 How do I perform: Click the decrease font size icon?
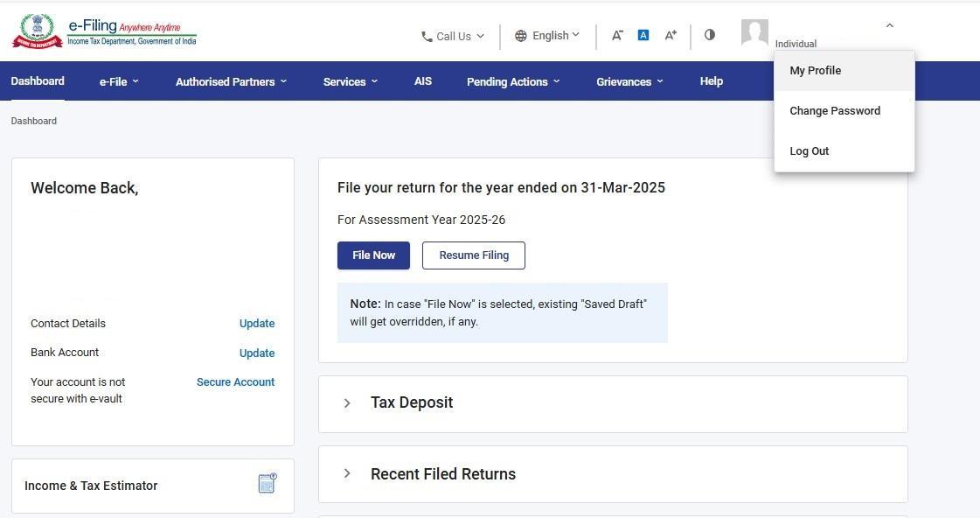tap(617, 35)
